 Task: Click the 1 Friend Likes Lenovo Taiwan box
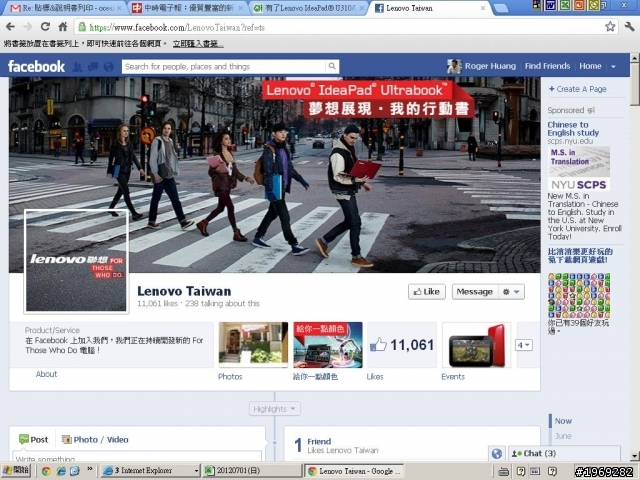point(412,444)
